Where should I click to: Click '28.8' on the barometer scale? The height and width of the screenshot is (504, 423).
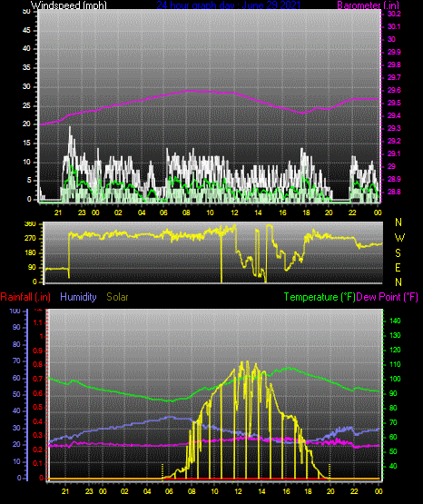point(394,192)
